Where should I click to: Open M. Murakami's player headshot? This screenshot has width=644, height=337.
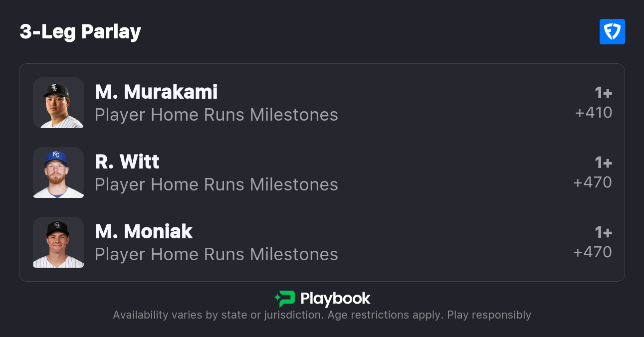pos(58,103)
